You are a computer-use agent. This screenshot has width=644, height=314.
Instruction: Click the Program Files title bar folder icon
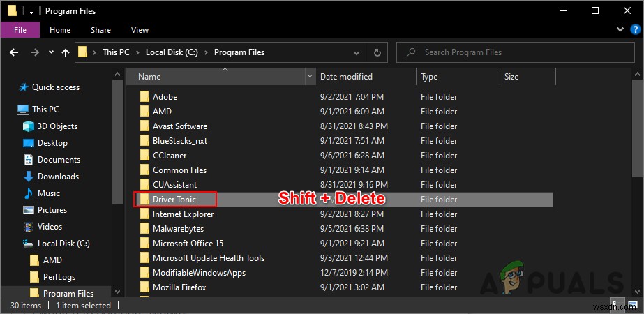coord(13,10)
